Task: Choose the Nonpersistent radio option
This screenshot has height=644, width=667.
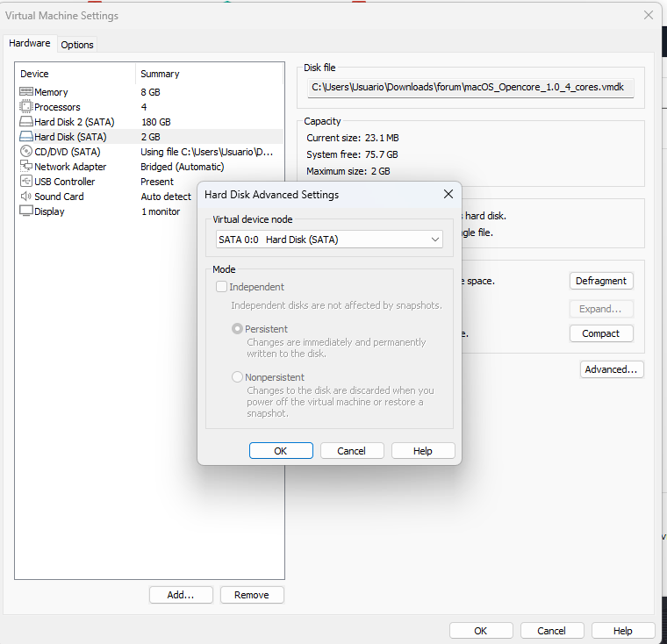Action: coord(237,377)
